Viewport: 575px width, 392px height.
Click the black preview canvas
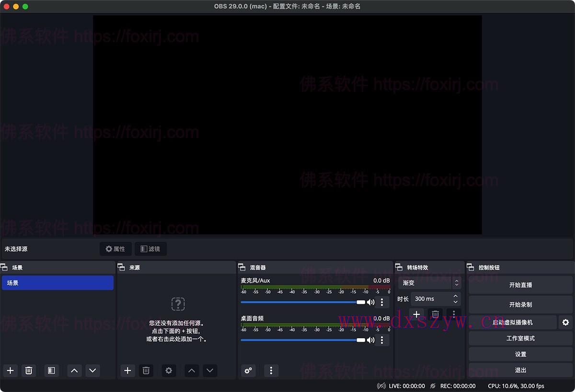pos(287,125)
